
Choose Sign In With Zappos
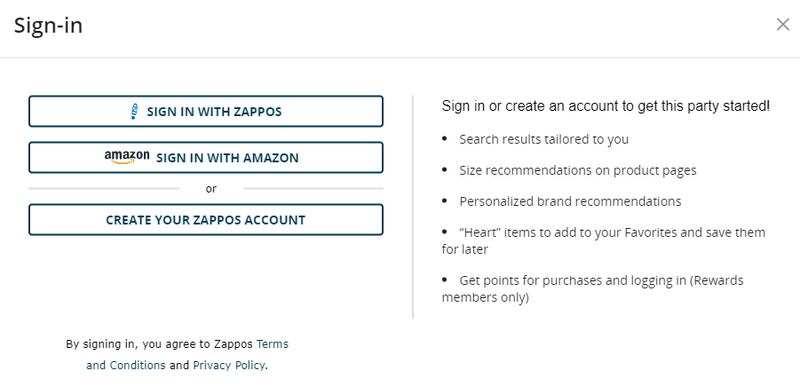(x=206, y=111)
